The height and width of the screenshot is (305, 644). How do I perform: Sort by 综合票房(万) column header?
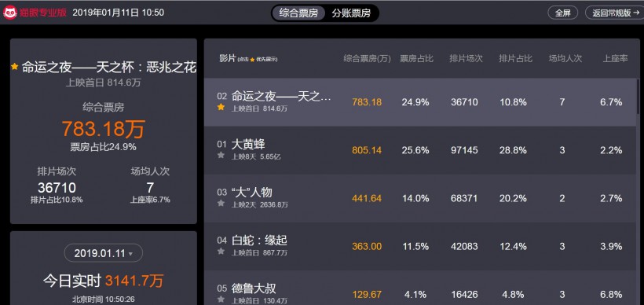(x=368, y=58)
